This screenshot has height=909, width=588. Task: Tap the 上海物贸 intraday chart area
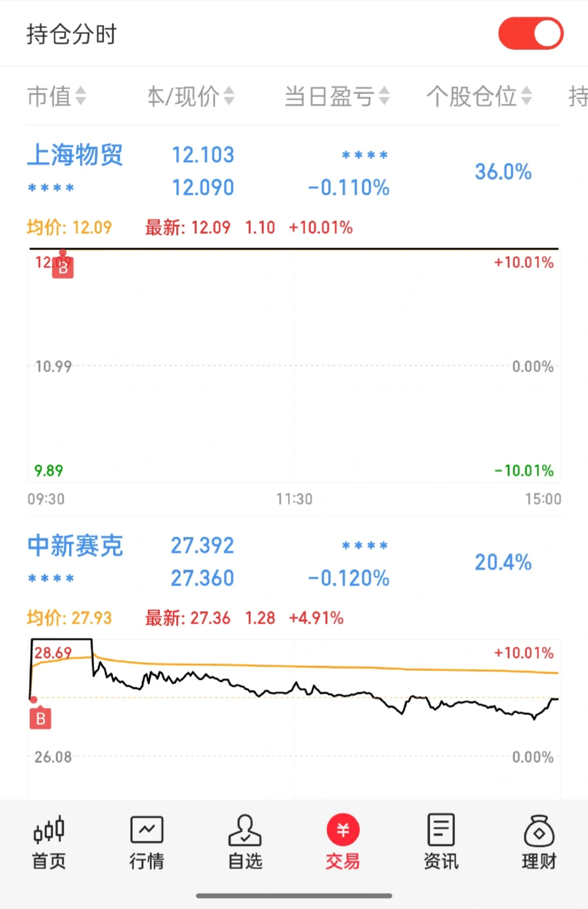tap(294, 365)
